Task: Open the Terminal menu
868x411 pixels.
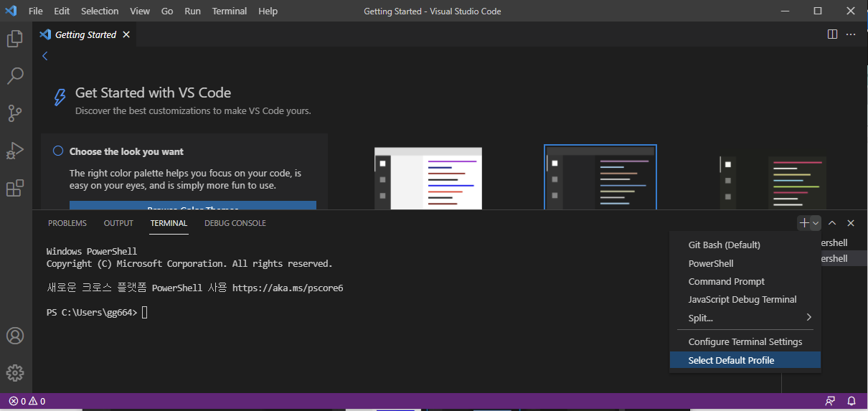Action: point(230,11)
